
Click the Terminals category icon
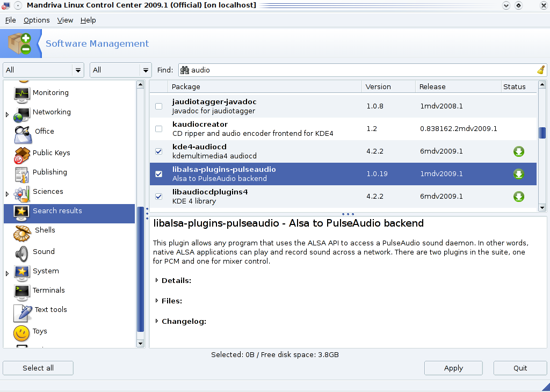click(x=22, y=291)
